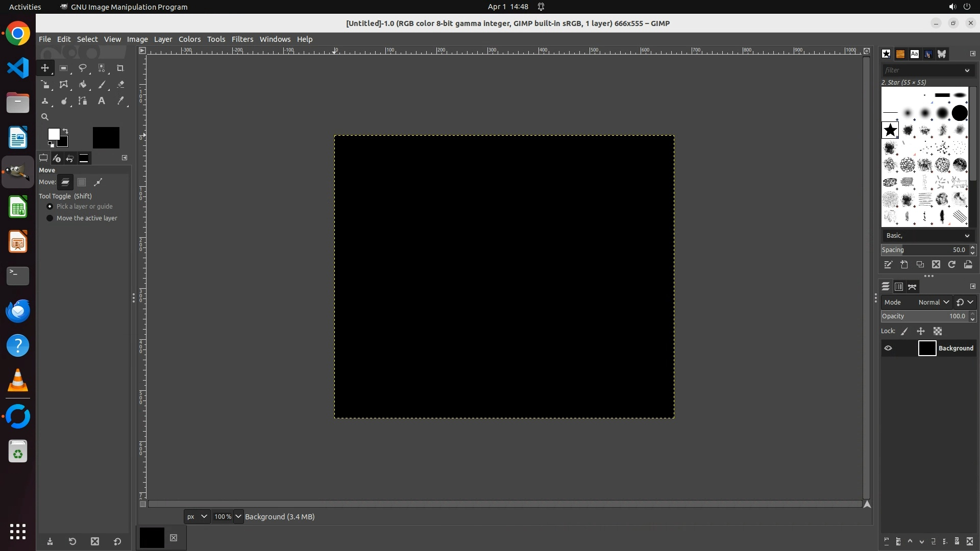The height and width of the screenshot is (551, 980).
Task: Select the Crop tool
Action: click(x=120, y=68)
